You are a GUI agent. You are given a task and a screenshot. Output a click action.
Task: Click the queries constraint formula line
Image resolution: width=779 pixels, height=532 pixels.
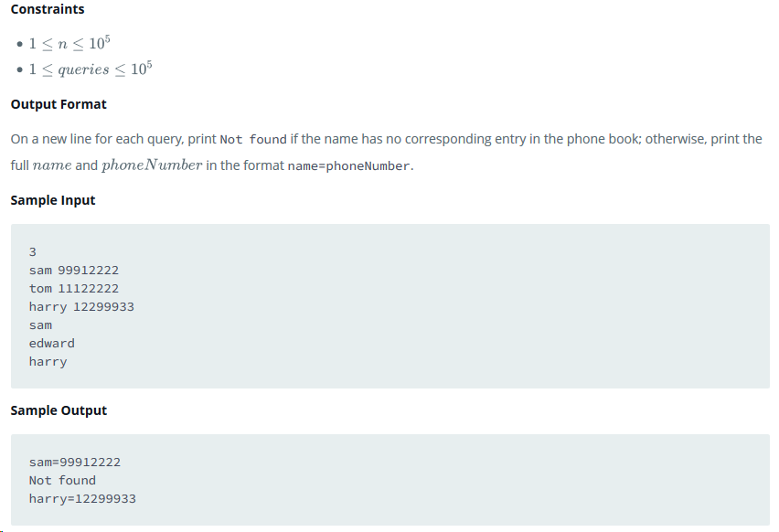pyautogui.click(x=90, y=69)
